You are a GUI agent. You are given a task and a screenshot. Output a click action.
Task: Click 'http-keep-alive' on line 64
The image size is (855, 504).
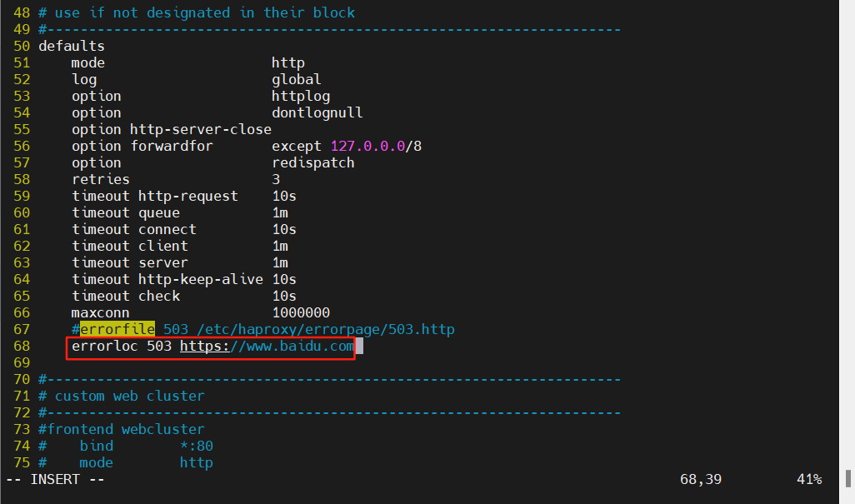click(200, 280)
